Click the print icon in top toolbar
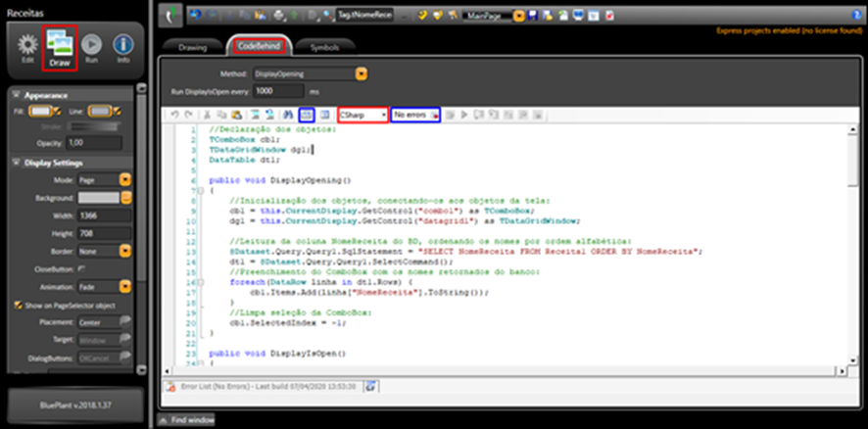Image resolution: width=868 pixels, height=429 pixels. (280, 16)
